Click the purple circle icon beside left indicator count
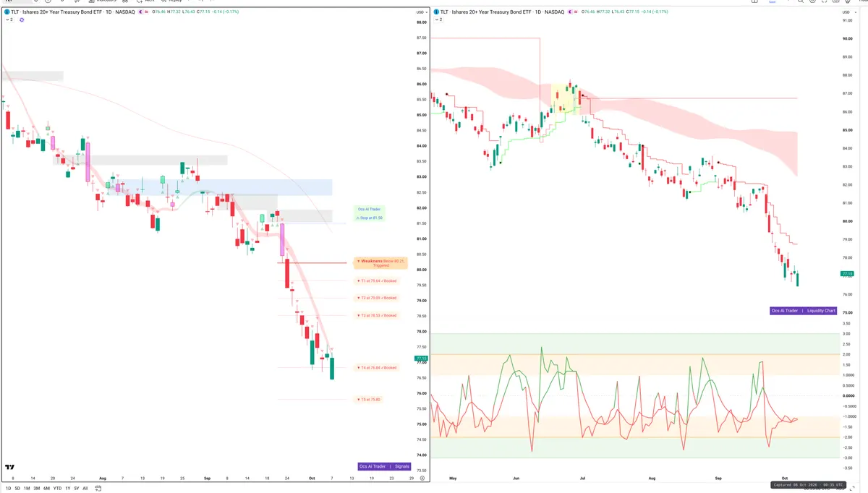 tap(22, 20)
